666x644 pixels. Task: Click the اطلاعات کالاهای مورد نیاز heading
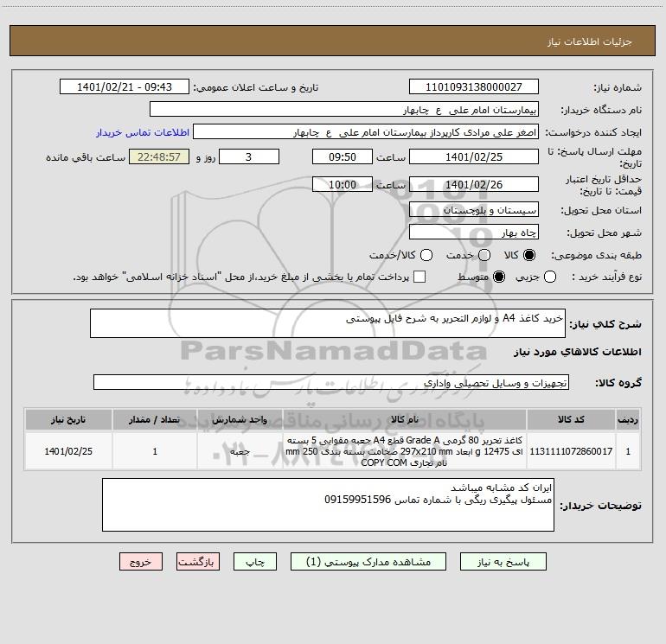(x=577, y=352)
